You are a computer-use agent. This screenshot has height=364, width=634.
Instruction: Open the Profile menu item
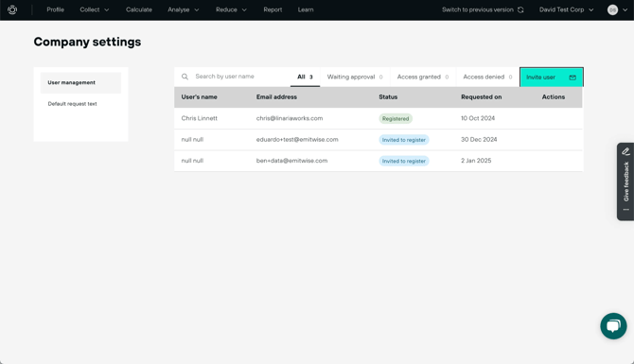point(56,9)
